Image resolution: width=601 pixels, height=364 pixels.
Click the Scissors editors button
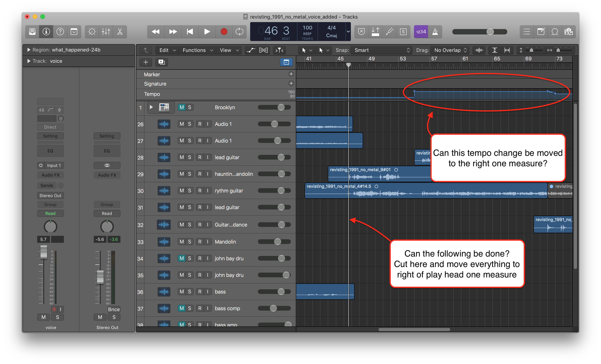pos(120,32)
